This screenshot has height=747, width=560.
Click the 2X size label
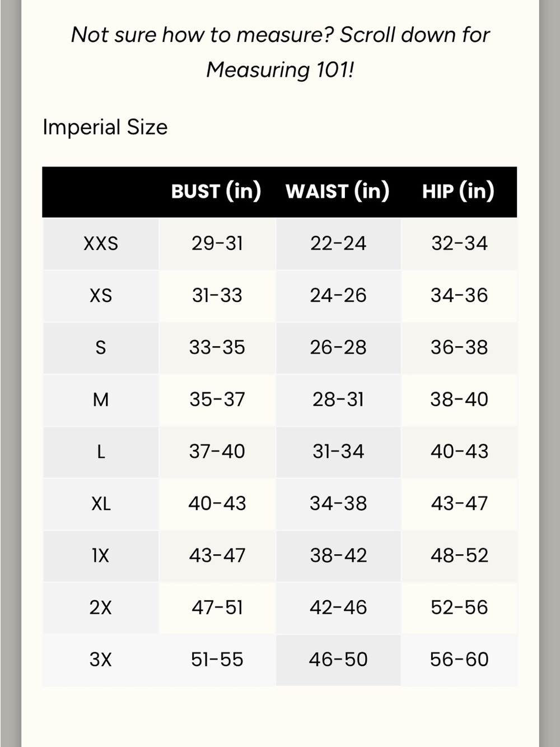coord(101,608)
